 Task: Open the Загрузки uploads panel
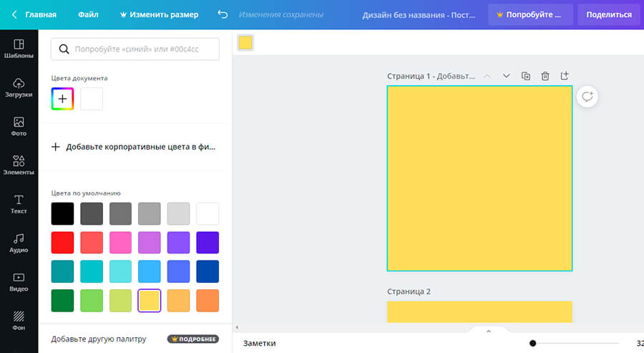(x=19, y=88)
